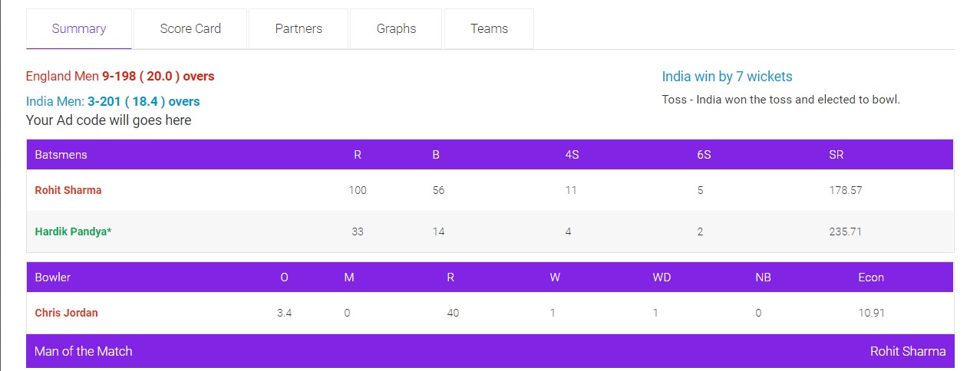Click the Summary tab
This screenshot has height=371, width=980.
click(x=79, y=29)
